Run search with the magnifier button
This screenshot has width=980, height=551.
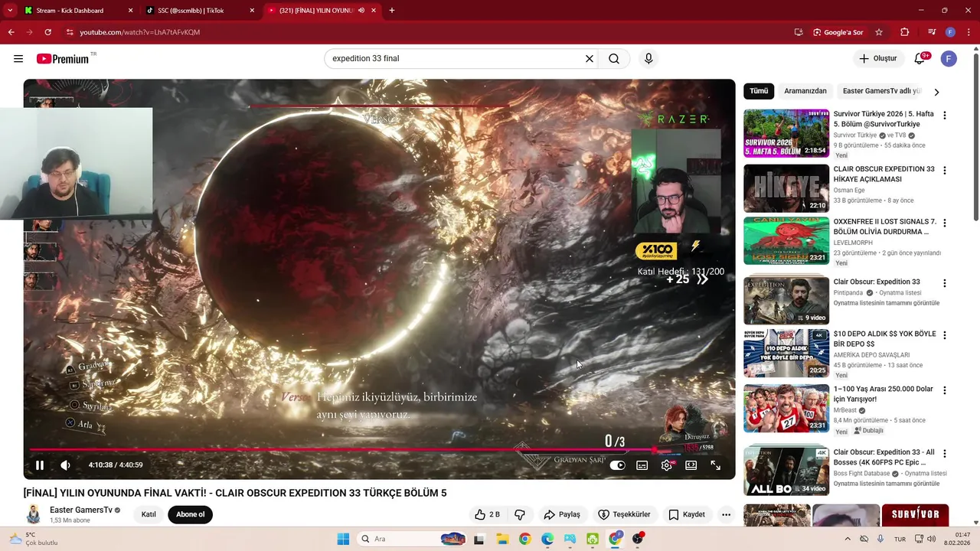click(x=614, y=59)
